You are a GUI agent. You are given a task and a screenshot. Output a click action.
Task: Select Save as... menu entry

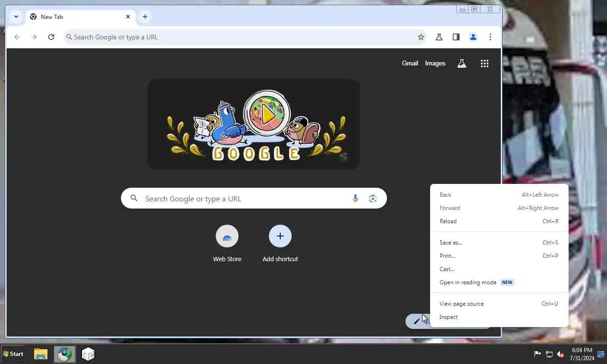(x=499, y=243)
